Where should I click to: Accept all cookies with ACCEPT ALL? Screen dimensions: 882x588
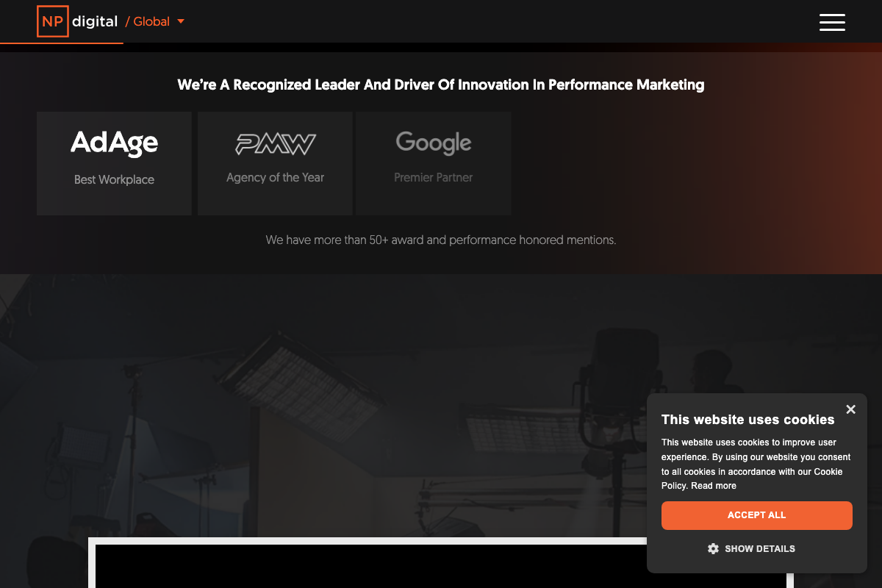pos(756,515)
